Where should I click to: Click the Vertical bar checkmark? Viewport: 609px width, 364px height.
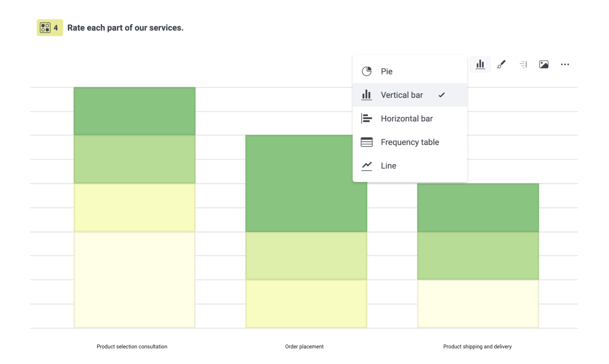tap(441, 95)
